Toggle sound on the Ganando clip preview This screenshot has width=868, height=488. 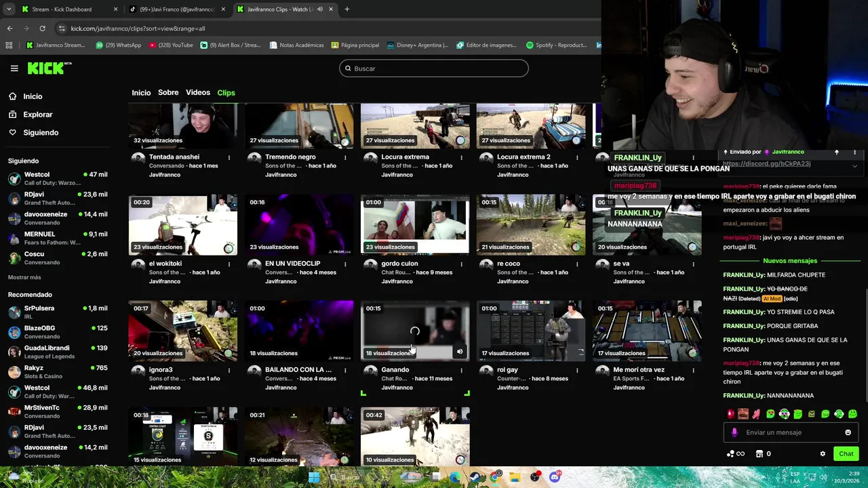[x=460, y=352]
